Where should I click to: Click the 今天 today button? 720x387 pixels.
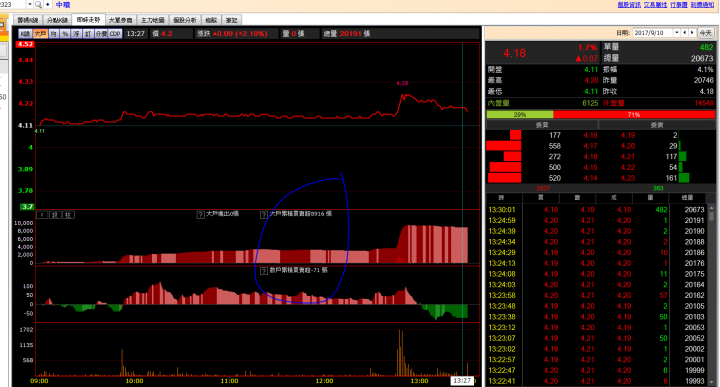705,33
